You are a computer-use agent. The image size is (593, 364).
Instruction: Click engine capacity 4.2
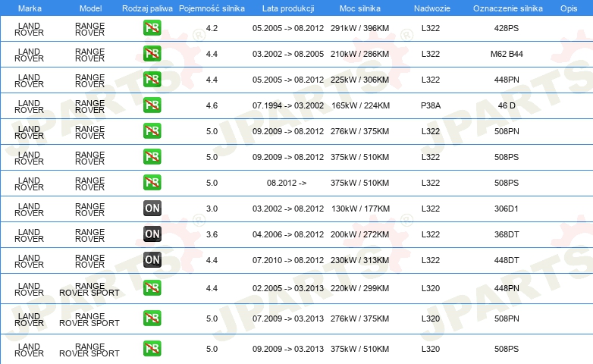pyautogui.click(x=212, y=28)
